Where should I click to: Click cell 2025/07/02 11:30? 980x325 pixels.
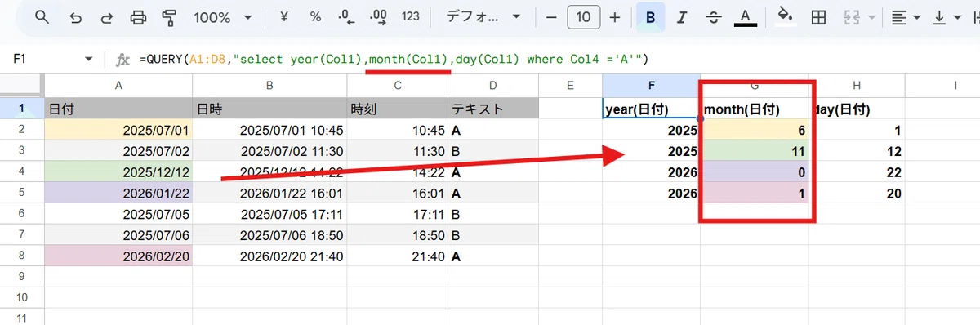click(x=269, y=150)
